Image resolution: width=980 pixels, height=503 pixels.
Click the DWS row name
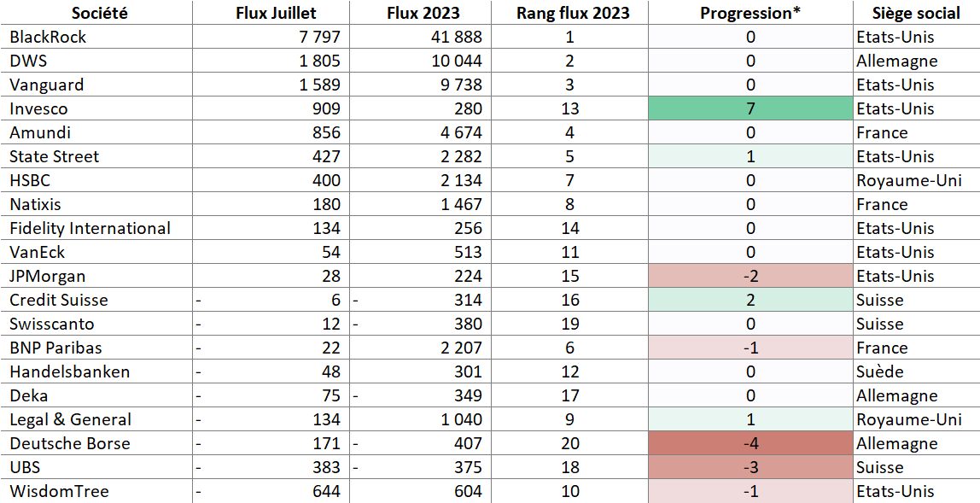pyautogui.click(x=26, y=61)
